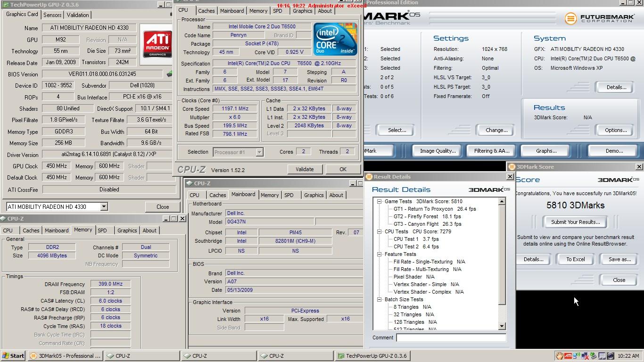Click the taskbar clock showing 10:22 AM

point(628,356)
